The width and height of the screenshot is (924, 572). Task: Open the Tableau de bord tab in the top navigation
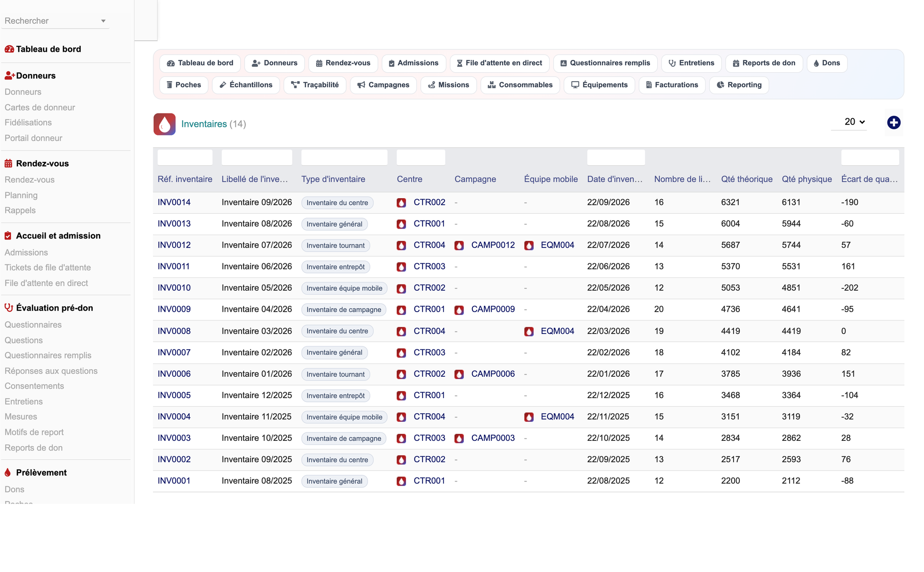[200, 63]
